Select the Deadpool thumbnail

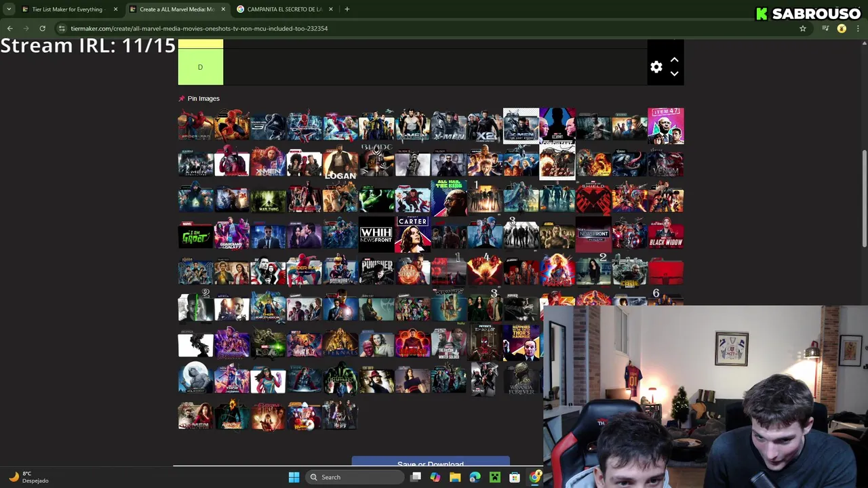[x=232, y=163]
